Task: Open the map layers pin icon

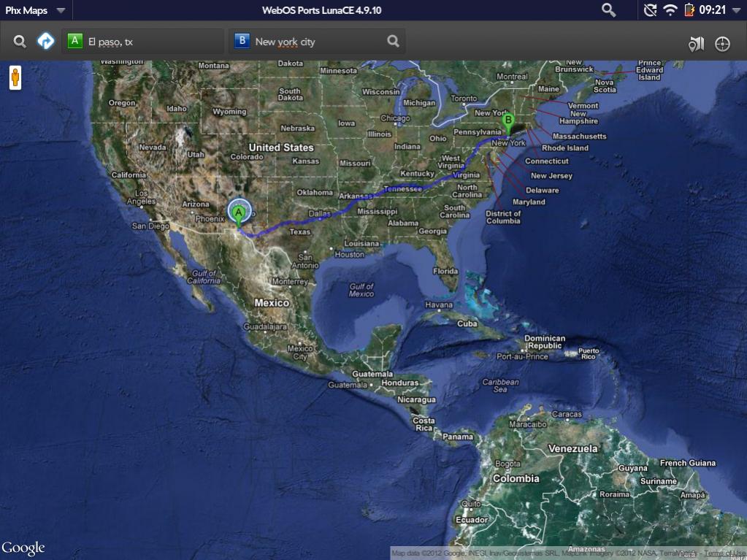Action: pyautogui.click(x=695, y=44)
